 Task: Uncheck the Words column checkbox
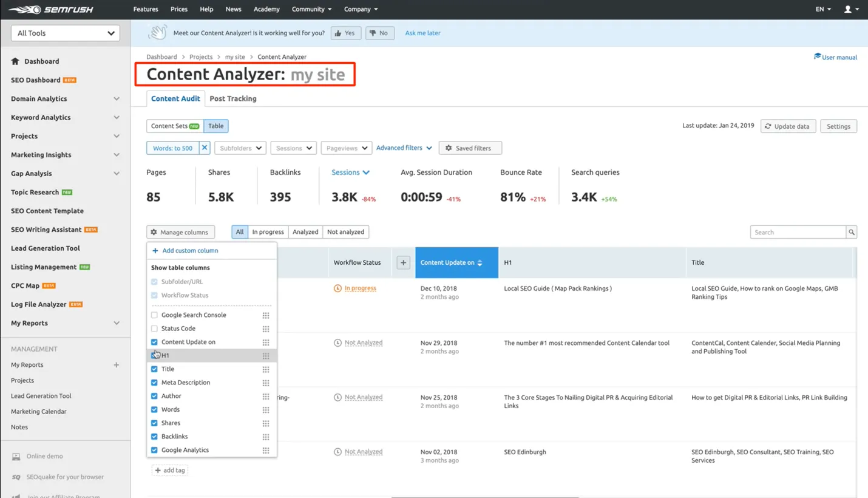154,409
